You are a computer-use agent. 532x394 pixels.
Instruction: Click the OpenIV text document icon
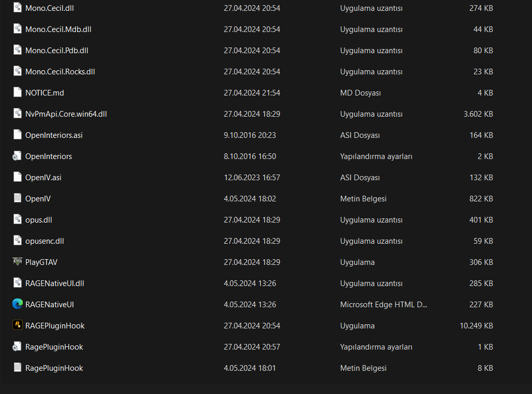tap(17, 198)
